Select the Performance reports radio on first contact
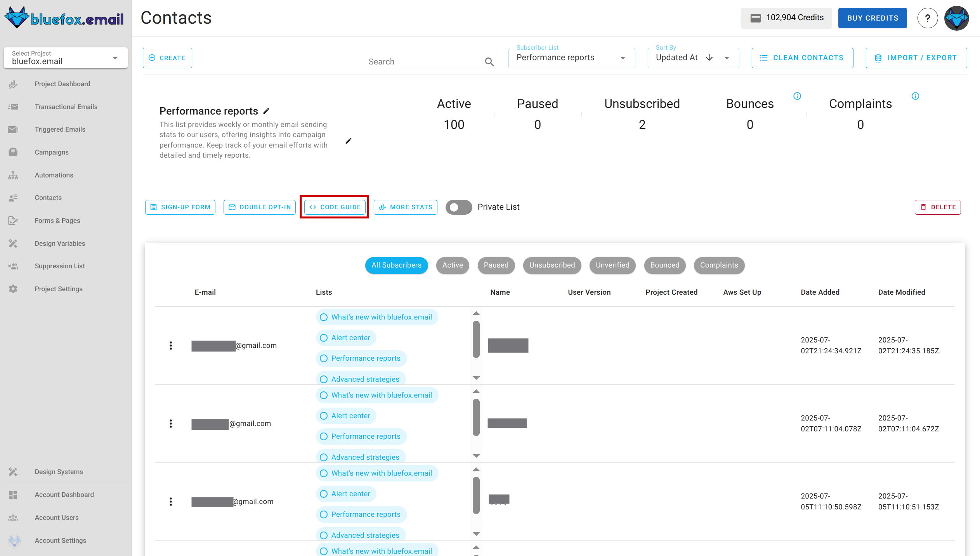980x556 pixels. [x=323, y=358]
